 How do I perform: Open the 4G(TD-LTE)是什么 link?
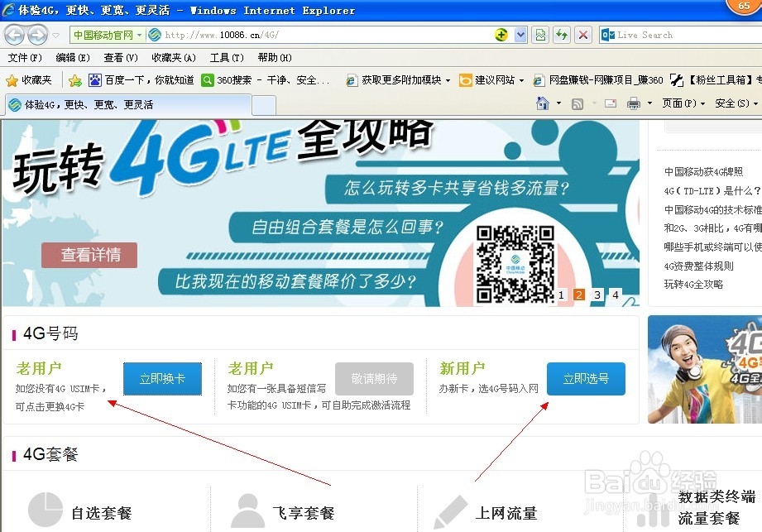point(712,190)
